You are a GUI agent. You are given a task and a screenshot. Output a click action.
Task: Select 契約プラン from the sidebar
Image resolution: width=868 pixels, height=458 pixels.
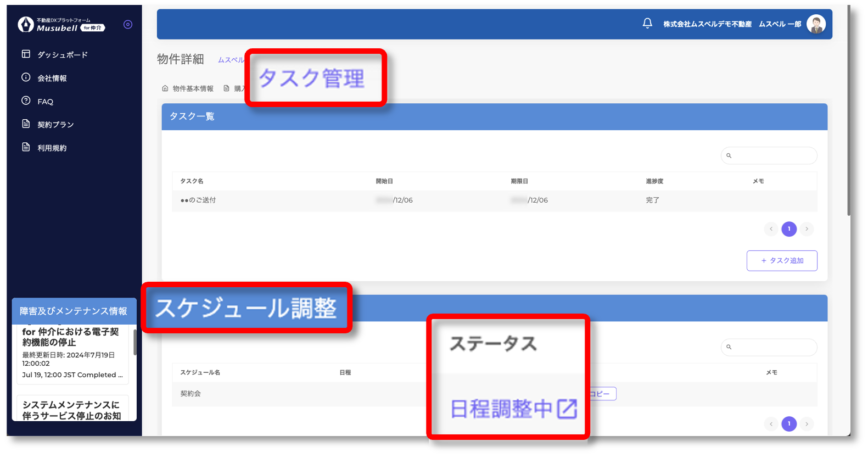point(55,125)
